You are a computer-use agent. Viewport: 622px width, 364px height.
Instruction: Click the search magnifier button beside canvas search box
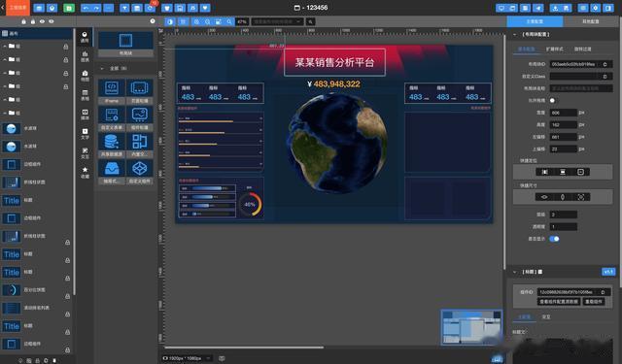point(311,21)
